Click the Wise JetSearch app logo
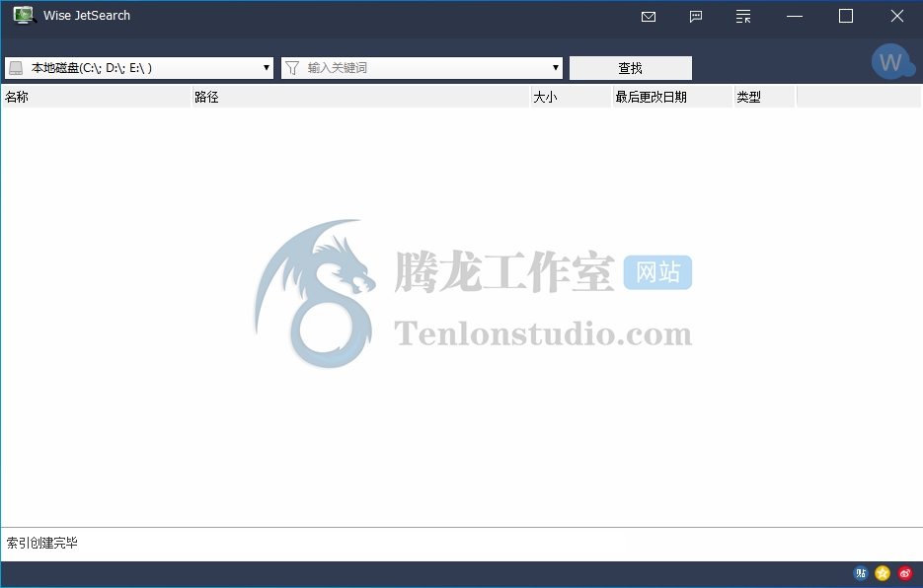The width and height of the screenshot is (923, 588). 24,16
